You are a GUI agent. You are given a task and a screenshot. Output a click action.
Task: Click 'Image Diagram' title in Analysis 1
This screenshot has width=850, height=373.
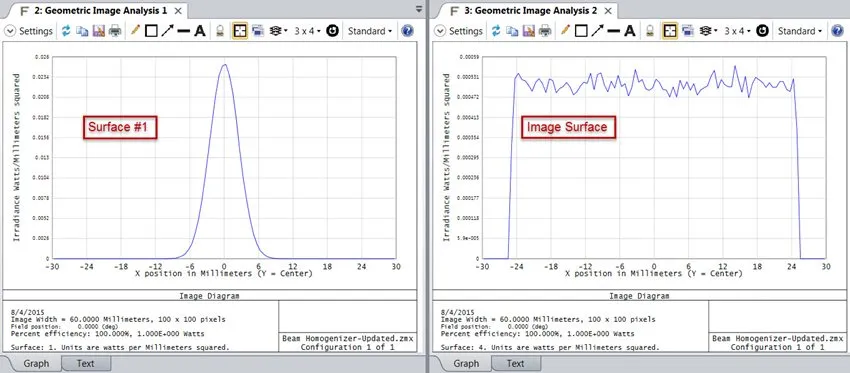pyautogui.click(x=209, y=296)
